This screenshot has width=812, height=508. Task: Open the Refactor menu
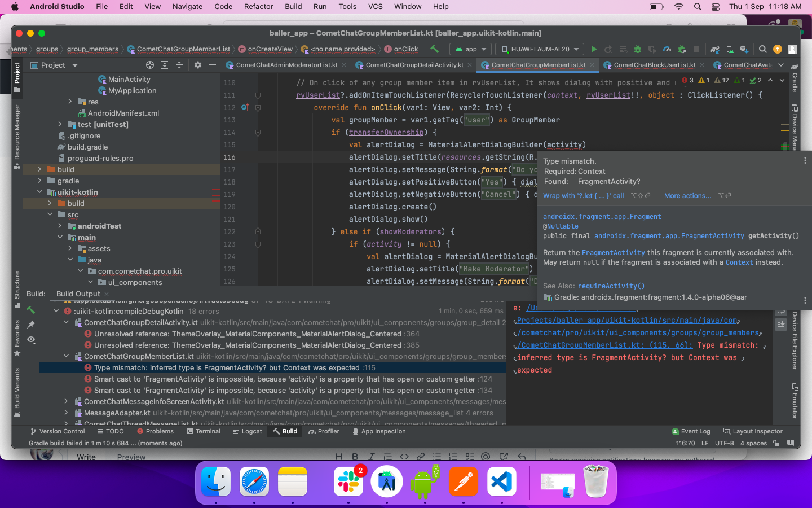pos(258,6)
